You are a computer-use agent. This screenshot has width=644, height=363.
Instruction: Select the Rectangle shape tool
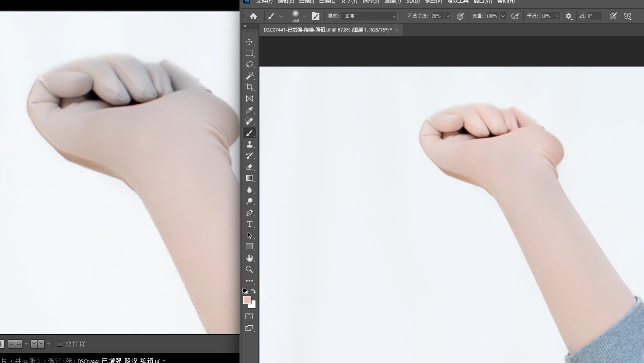click(x=249, y=247)
